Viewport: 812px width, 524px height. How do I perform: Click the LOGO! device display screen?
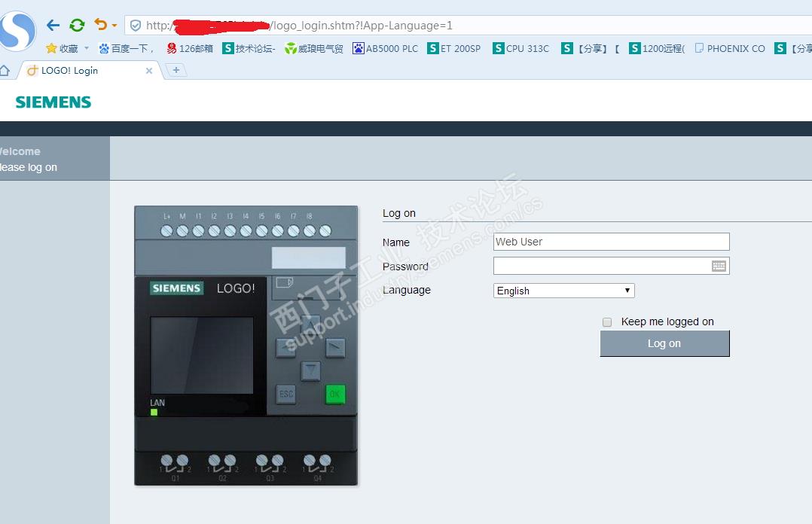pyautogui.click(x=201, y=355)
